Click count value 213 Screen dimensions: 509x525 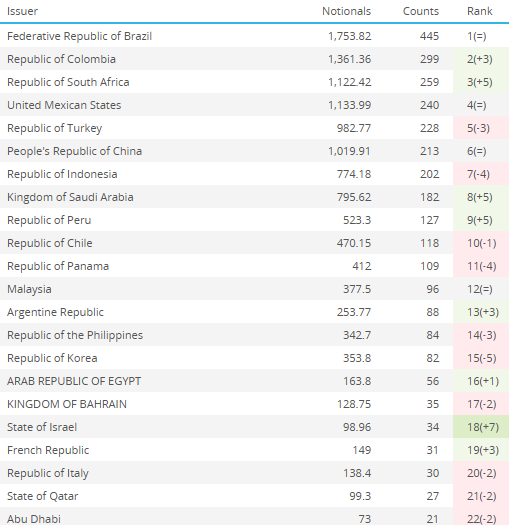(429, 151)
